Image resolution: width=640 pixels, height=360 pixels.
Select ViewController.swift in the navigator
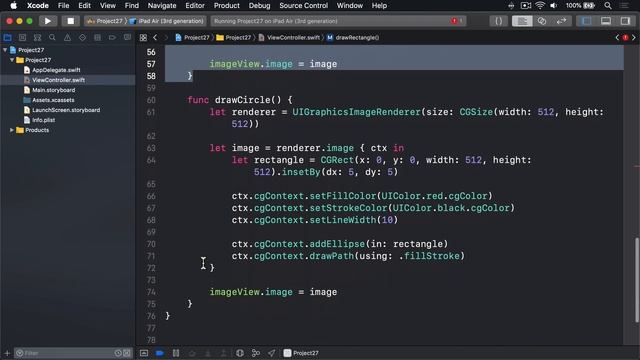tap(58, 80)
